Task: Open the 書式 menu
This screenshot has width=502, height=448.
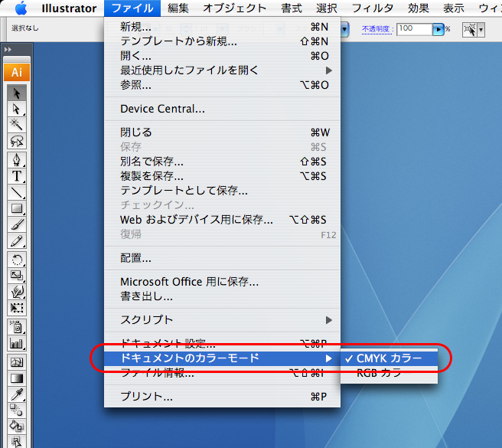Action: (x=292, y=8)
